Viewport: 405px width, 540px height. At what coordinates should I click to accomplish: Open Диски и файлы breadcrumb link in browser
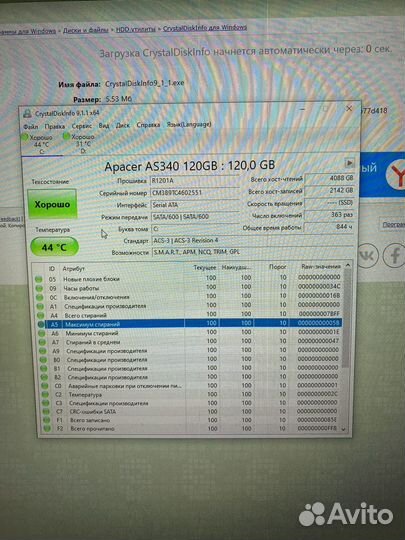point(86,30)
